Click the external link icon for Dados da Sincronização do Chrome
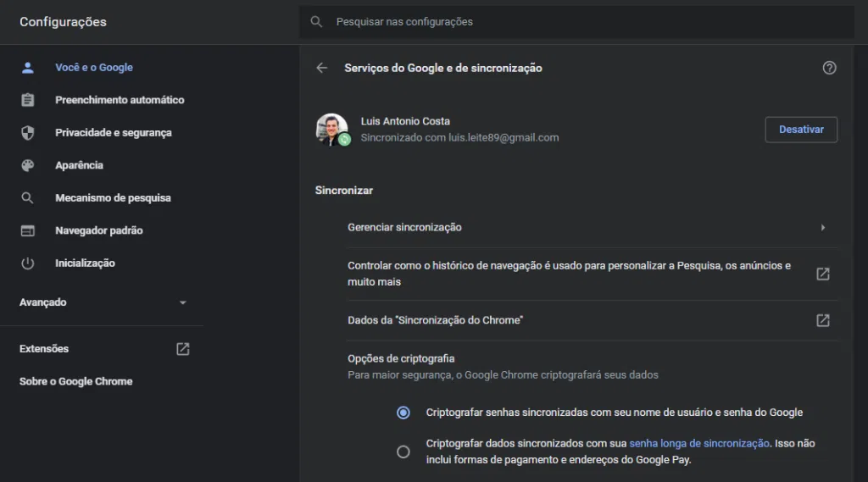 tap(823, 320)
